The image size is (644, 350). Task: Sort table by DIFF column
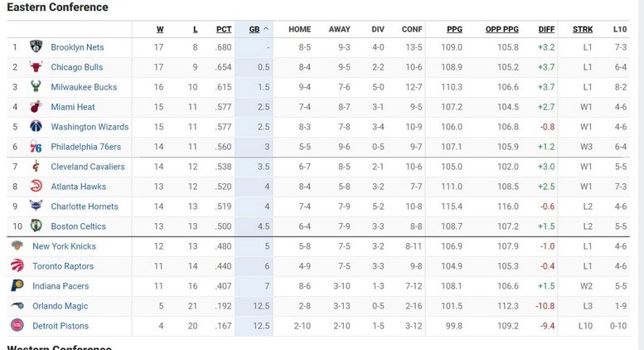tap(546, 29)
